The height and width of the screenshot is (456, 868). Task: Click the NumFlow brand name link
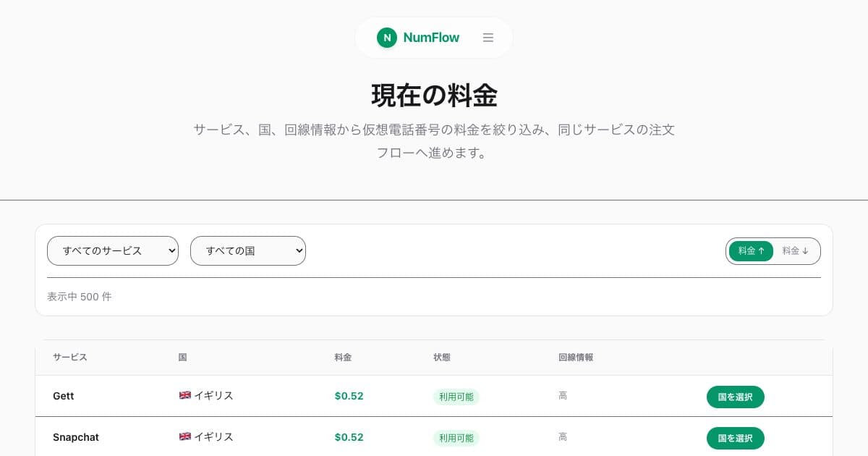tap(431, 38)
